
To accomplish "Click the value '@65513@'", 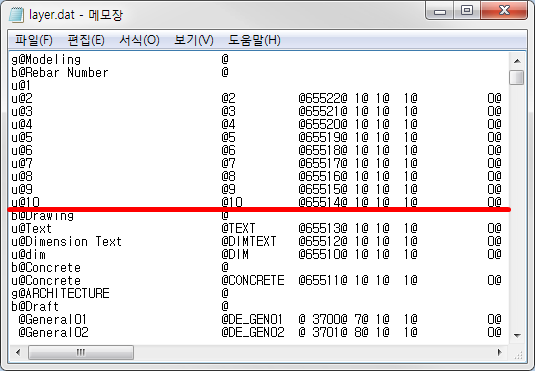I will click(x=323, y=228).
